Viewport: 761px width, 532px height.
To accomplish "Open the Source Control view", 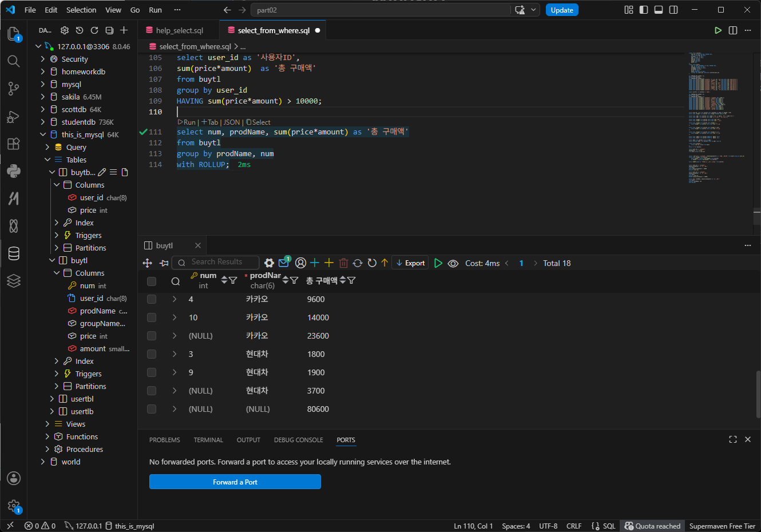I will [14, 89].
